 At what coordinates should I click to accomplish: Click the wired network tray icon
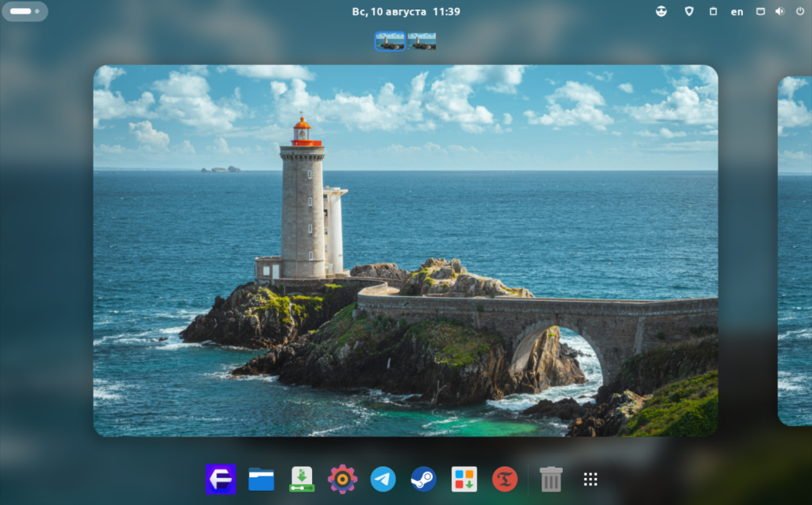point(760,11)
